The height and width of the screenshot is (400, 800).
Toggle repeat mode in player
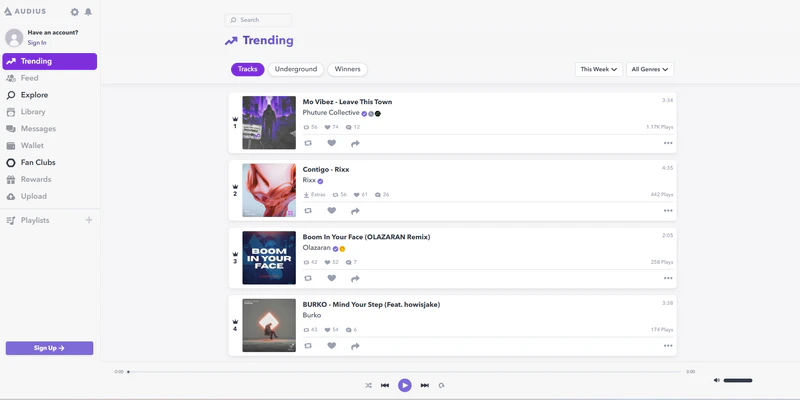point(441,385)
